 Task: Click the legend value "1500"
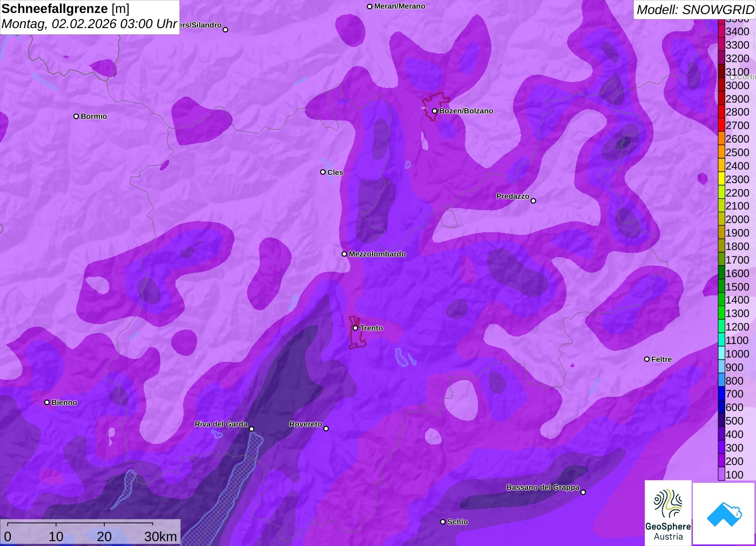point(737,287)
